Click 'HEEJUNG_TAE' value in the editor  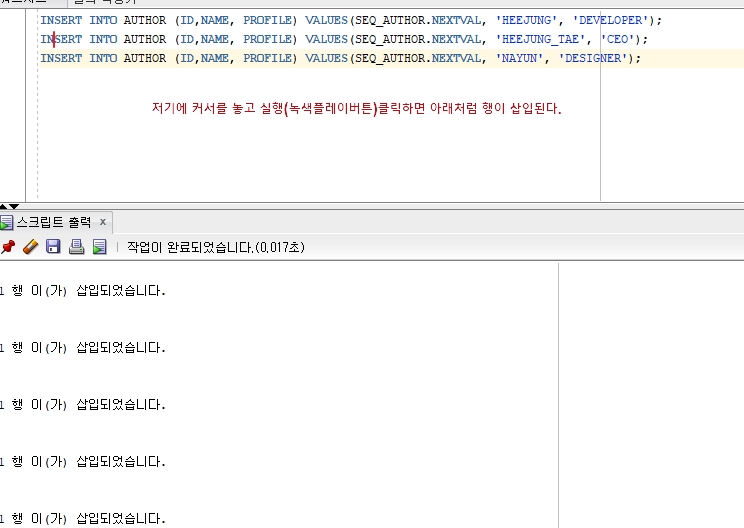coord(540,39)
